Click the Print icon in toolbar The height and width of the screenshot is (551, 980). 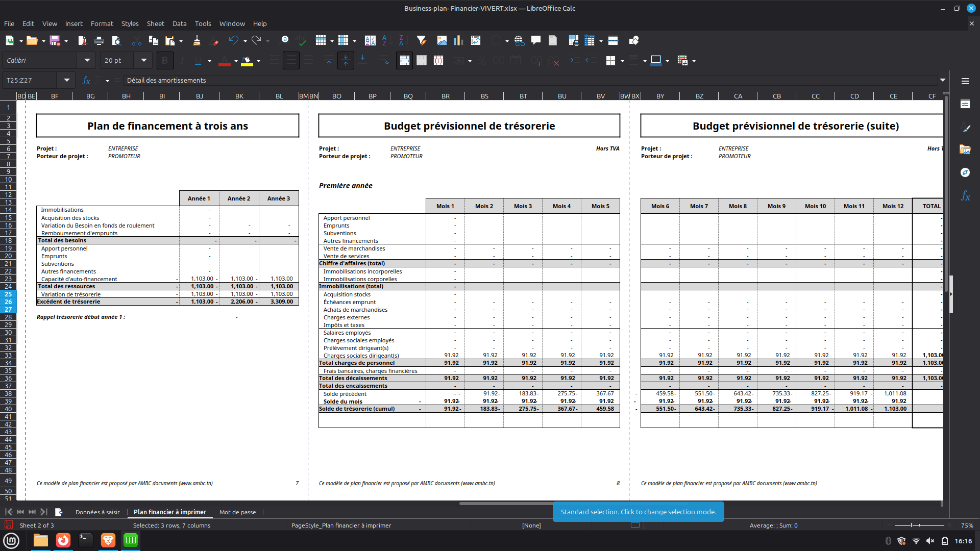coord(99,41)
